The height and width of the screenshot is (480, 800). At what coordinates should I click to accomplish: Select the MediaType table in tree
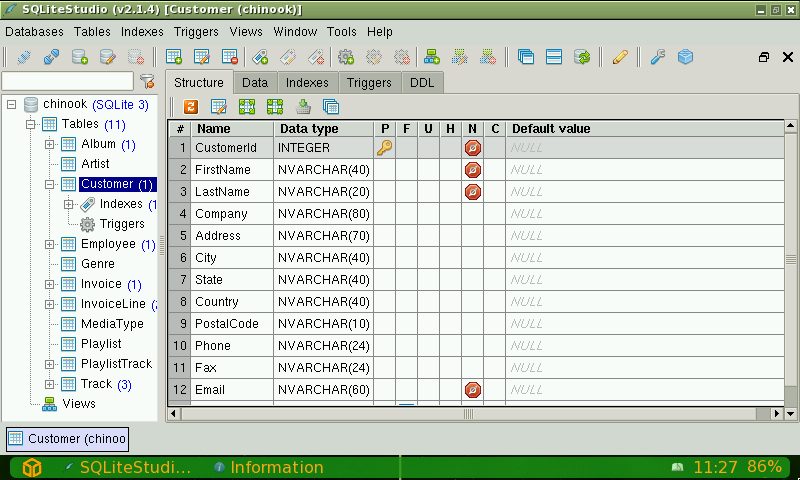112,324
